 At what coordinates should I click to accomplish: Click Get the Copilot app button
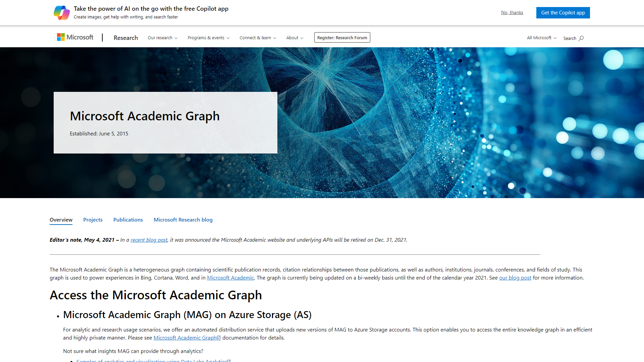563,12
